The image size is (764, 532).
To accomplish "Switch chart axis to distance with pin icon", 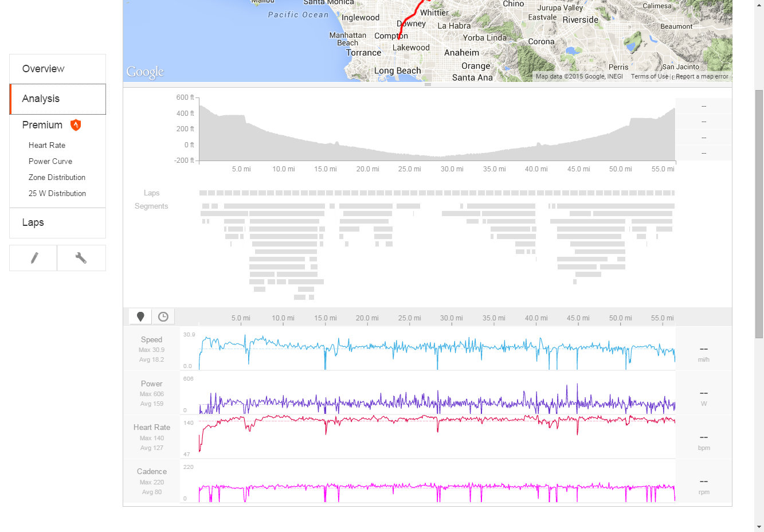I will 140,316.
